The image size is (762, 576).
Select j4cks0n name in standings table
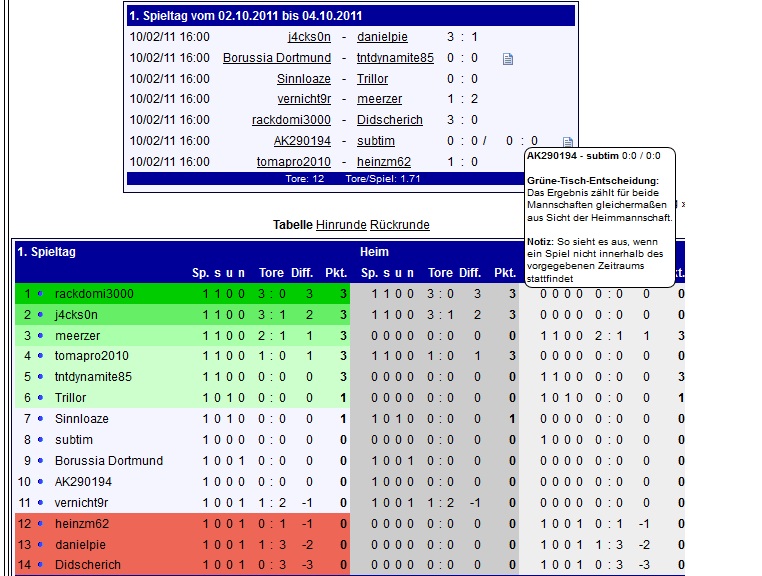point(76,314)
